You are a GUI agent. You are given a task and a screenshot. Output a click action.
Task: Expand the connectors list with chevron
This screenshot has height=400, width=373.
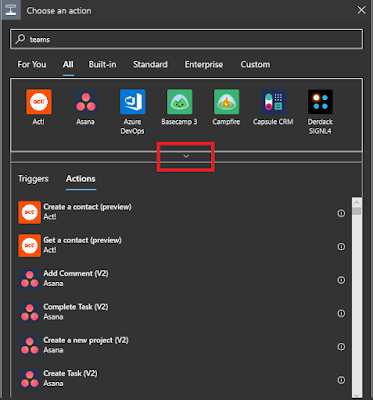(186, 156)
